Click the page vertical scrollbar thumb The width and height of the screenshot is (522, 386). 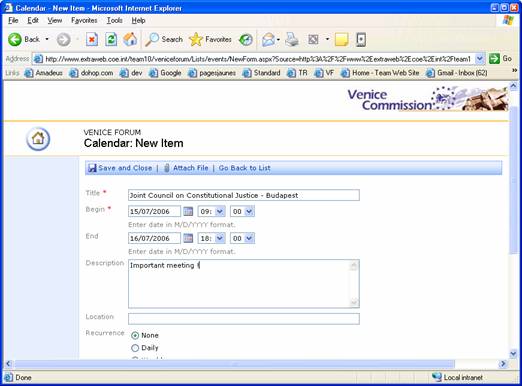[x=513, y=180]
